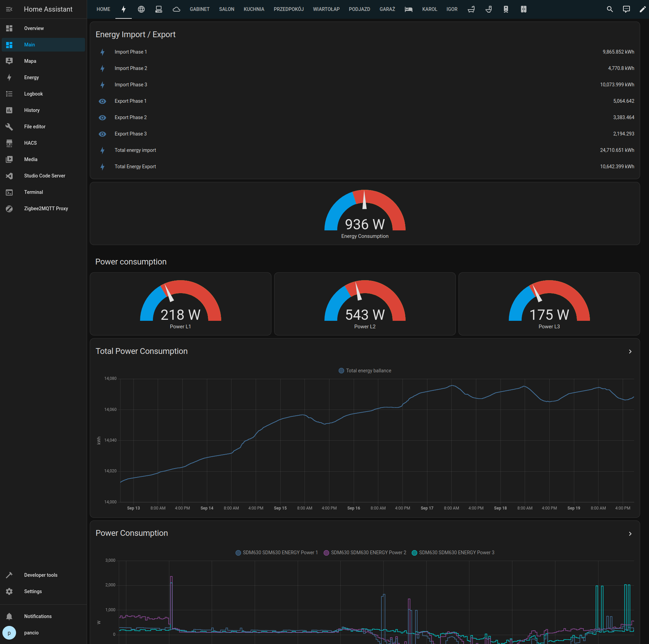Click the Power L2 gauge showing 543 W
This screenshot has height=644, width=649.
365,304
